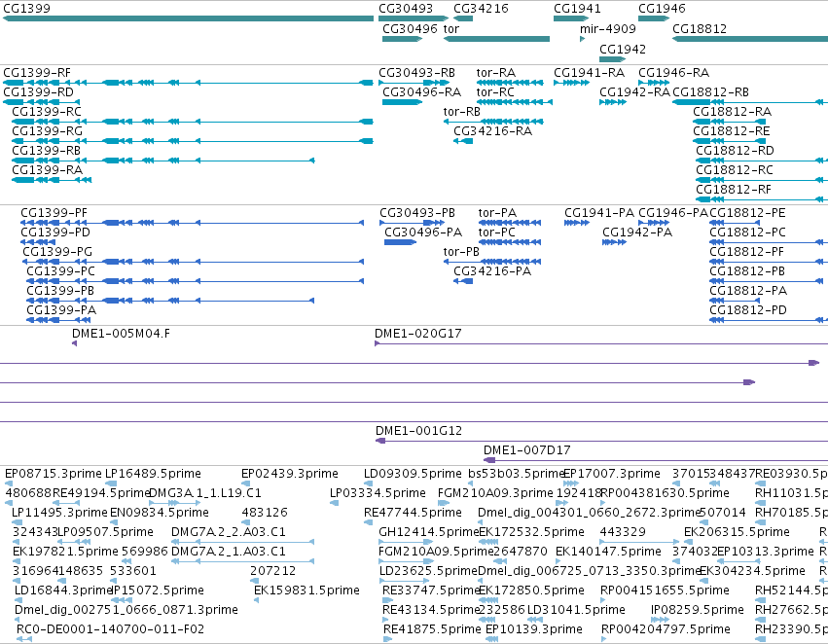
Task: Click the CG18812 gene label
Action: click(x=700, y=28)
